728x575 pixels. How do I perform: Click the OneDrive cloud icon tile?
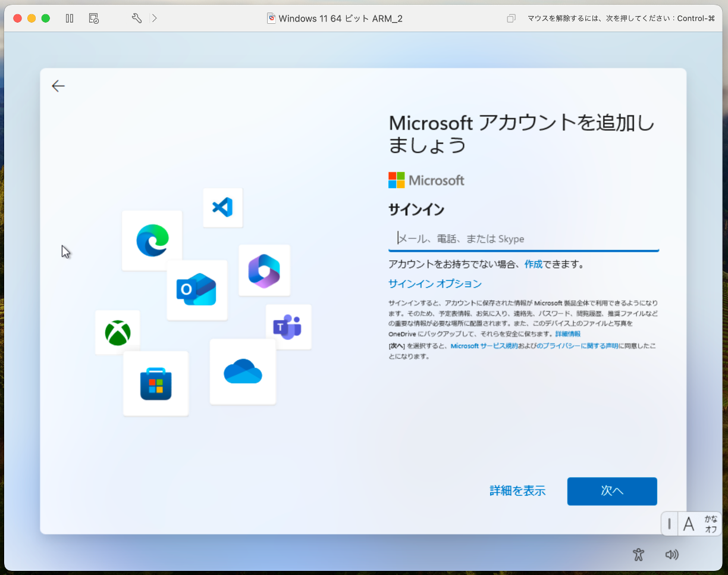[x=243, y=371]
